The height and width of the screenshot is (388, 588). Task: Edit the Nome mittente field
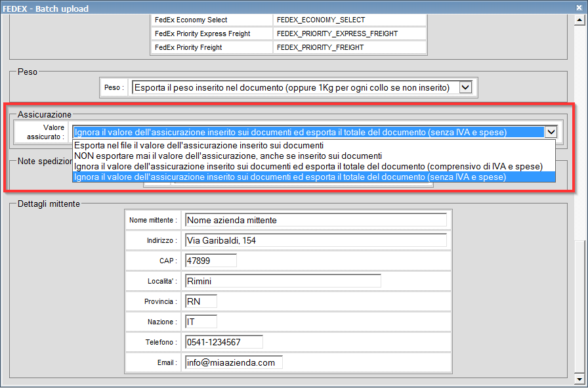click(316, 220)
